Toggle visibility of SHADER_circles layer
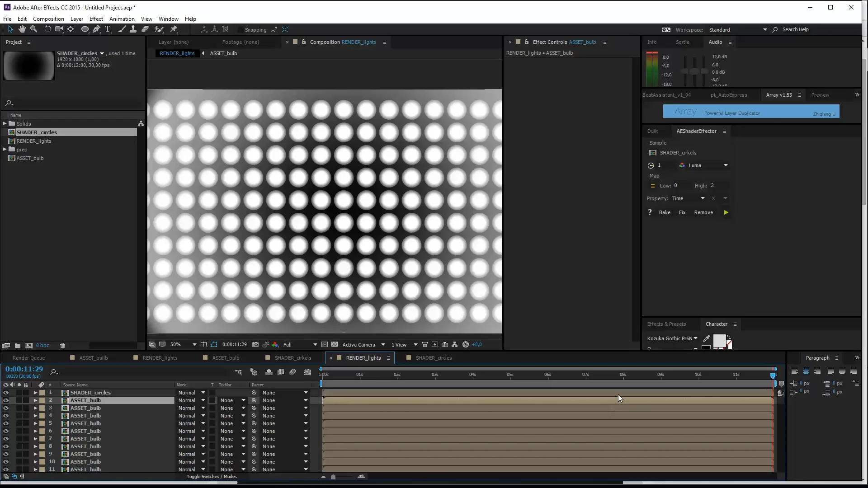This screenshot has height=488, width=868. pyautogui.click(x=5, y=392)
